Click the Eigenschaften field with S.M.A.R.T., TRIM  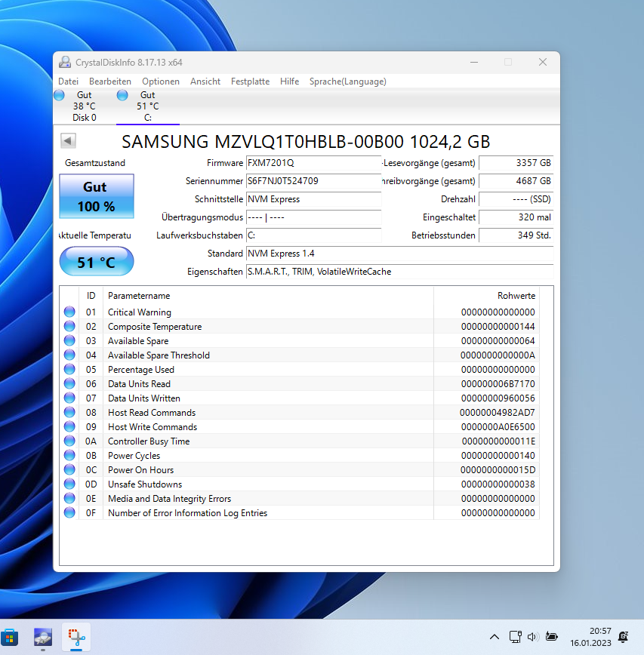click(x=399, y=272)
